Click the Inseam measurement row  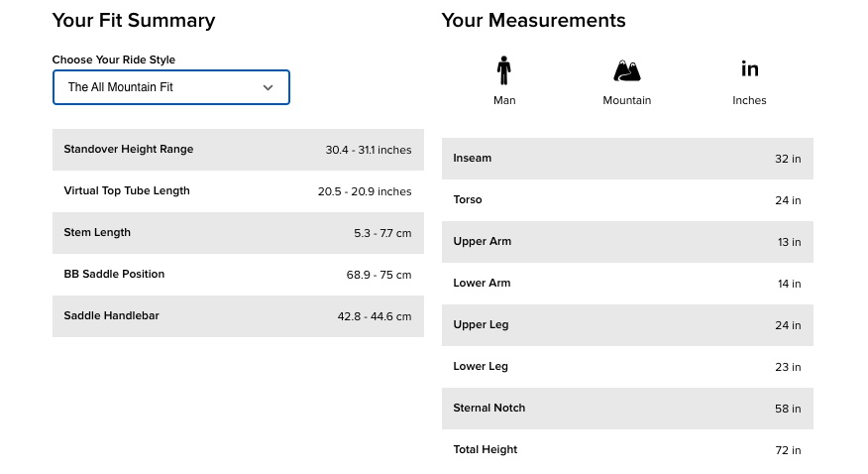pyautogui.click(x=627, y=159)
